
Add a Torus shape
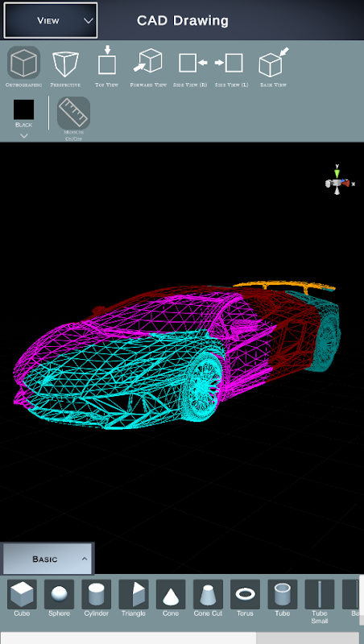click(x=246, y=594)
